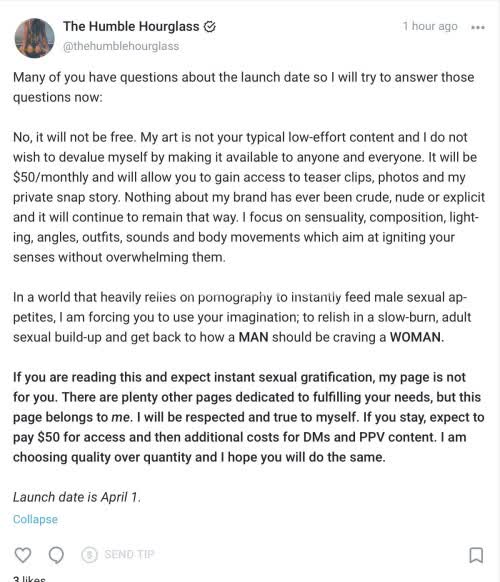Click the bold word MAN
Image resolution: width=500 pixels, height=582 pixels.
[253, 337]
